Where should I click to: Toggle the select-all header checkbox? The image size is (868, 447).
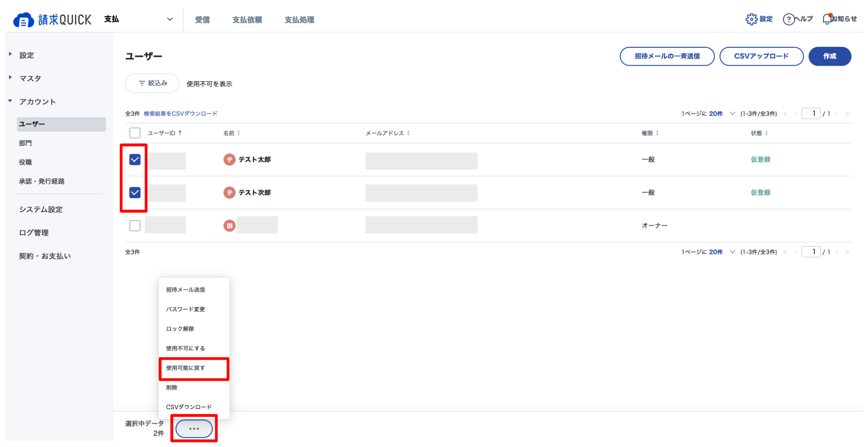pyautogui.click(x=135, y=133)
